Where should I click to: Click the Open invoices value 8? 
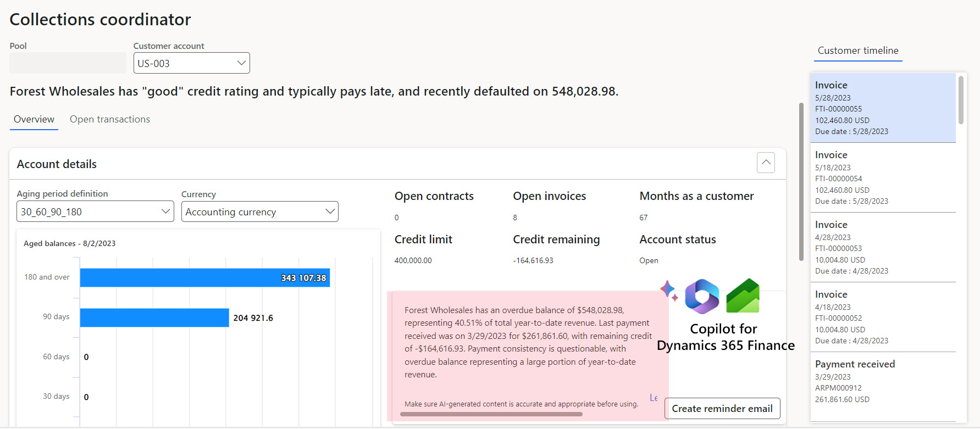click(x=515, y=218)
